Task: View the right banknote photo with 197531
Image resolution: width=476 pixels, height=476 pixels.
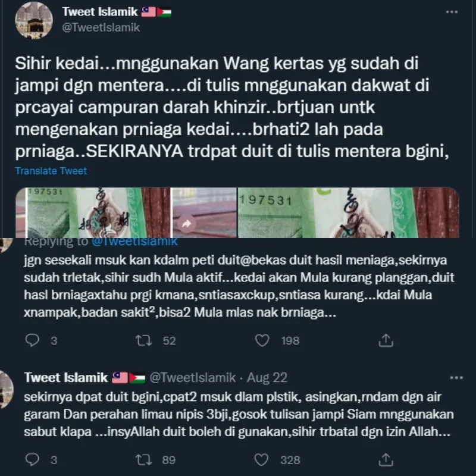Action: [348, 212]
